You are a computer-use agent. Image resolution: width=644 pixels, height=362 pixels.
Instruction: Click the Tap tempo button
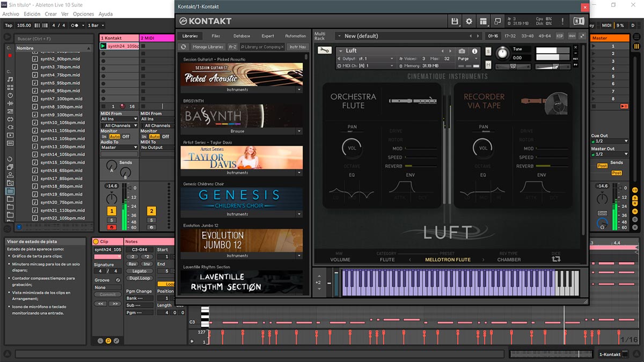pos(8,25)
